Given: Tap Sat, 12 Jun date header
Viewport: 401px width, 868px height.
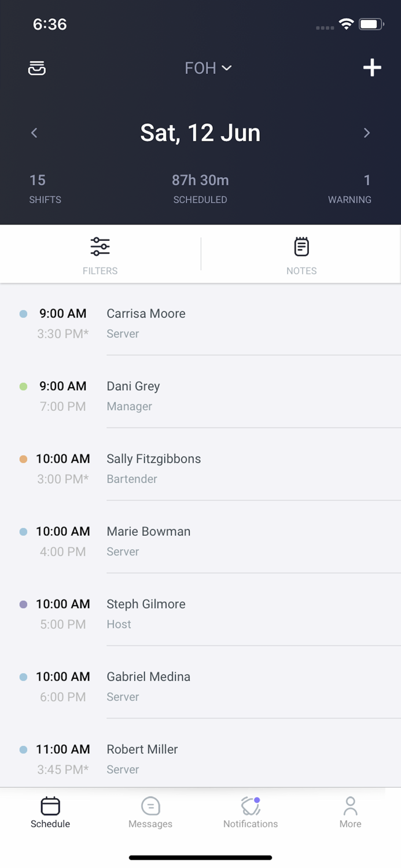Looking at the screenshot, I should pyautogui.click(x=200, y=133).
